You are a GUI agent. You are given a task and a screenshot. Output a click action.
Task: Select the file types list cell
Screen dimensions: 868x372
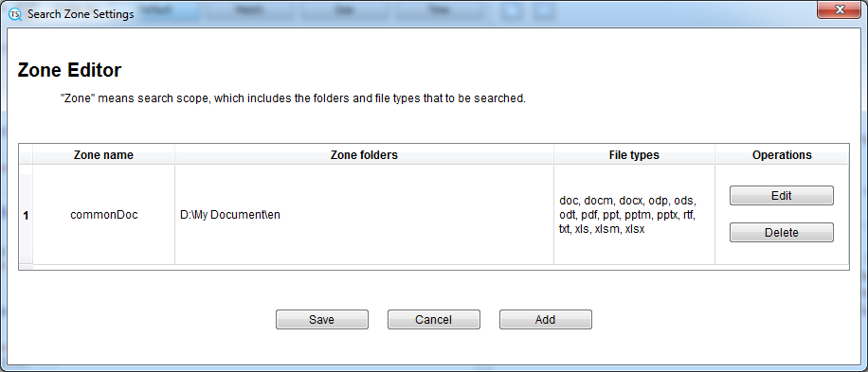click(x=634, y=215)
